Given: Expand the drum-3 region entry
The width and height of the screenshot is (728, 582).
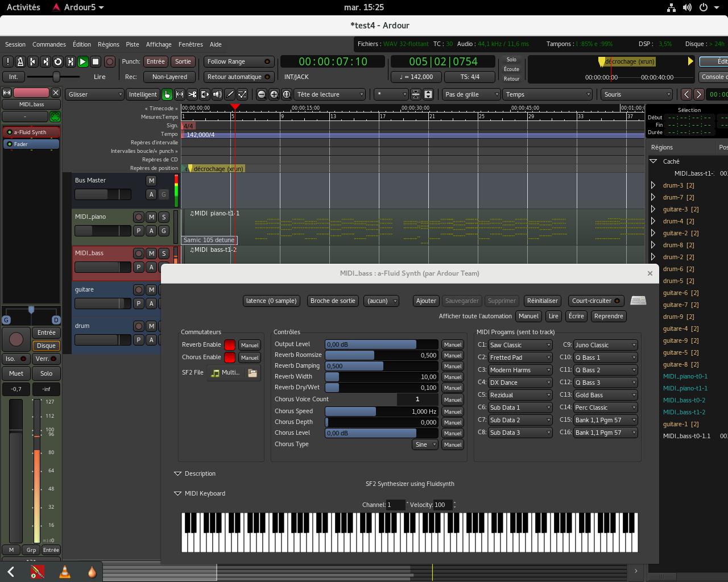Looking at the screenshot, I should (x=653, y=185).
